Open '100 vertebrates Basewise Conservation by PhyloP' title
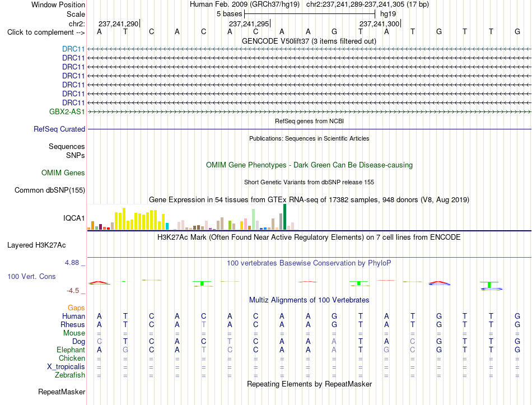 [x=309, y=263]
